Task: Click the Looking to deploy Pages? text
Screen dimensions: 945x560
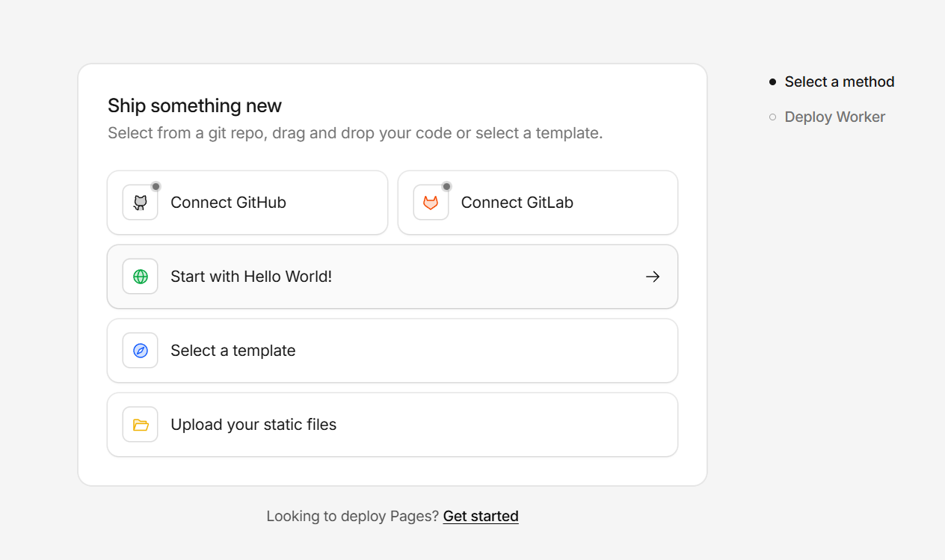Action: tap(352, 516)
